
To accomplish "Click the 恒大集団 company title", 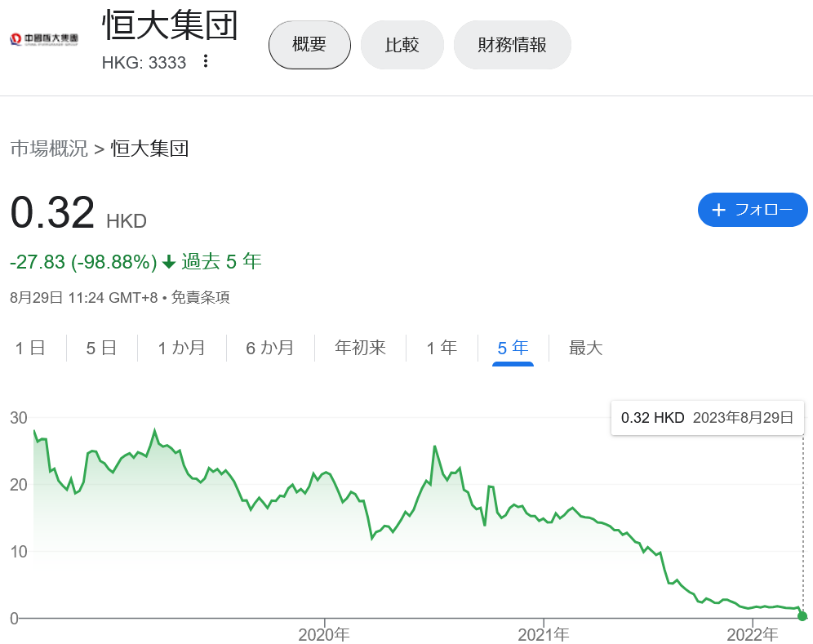I will (171, 24).
